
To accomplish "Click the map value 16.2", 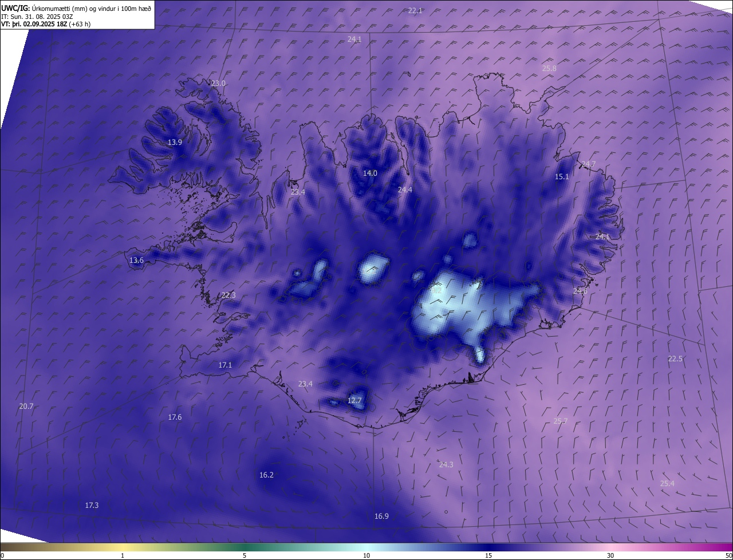I will (x=266, y=475).
